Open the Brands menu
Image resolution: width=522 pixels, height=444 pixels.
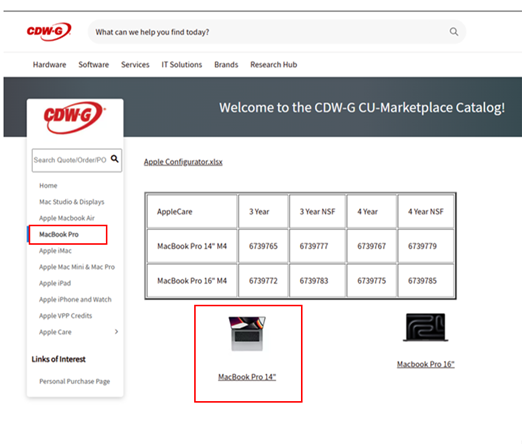pyautogui.click(x=226, y=65)
